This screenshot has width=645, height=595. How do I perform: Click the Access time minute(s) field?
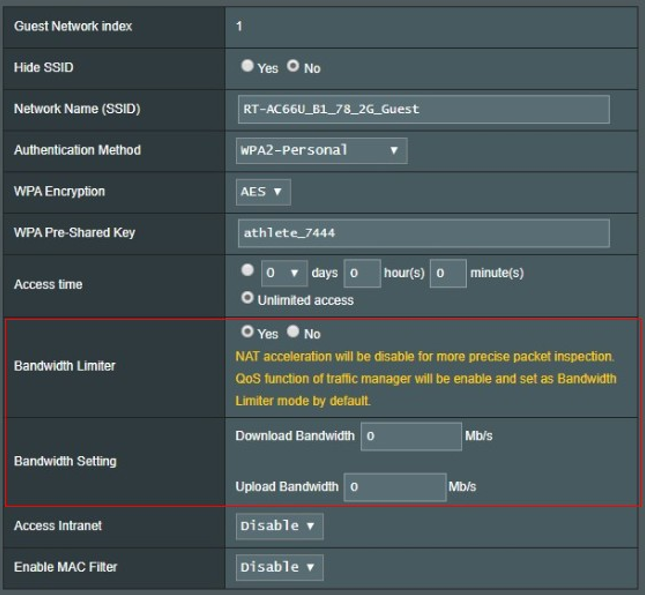tap(448, 273)
